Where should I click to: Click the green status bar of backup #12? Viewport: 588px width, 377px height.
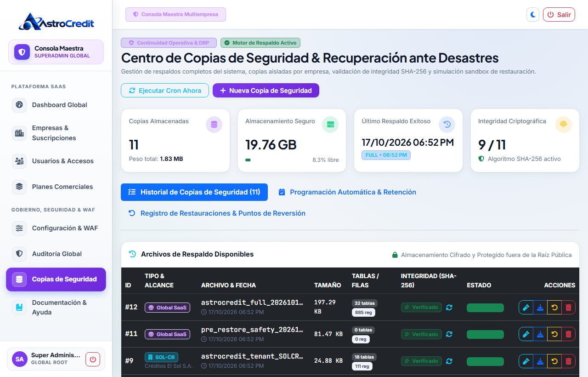tap(485, 308)
